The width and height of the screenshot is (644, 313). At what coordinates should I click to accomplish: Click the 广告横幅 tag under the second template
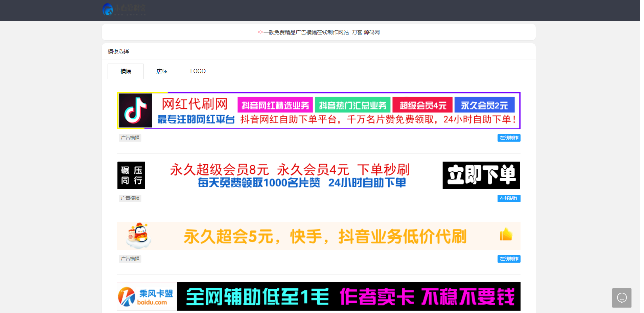point(130,198)
